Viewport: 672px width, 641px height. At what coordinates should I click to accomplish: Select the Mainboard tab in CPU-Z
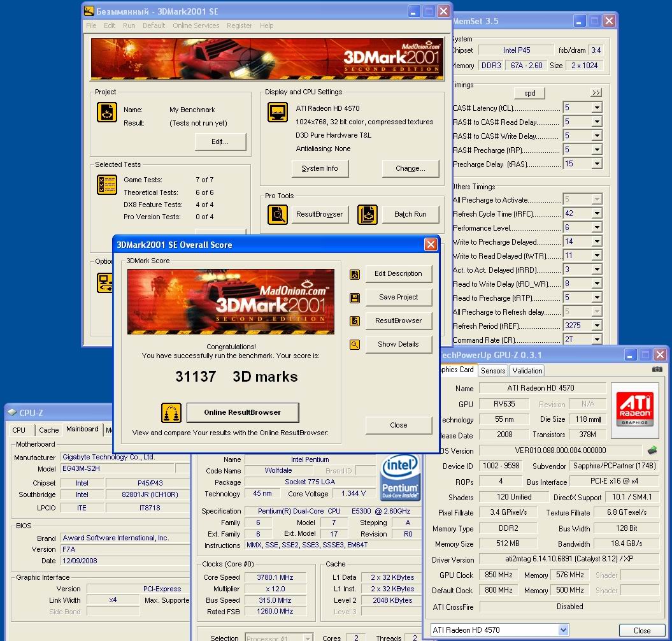click(x=82, y=429)
